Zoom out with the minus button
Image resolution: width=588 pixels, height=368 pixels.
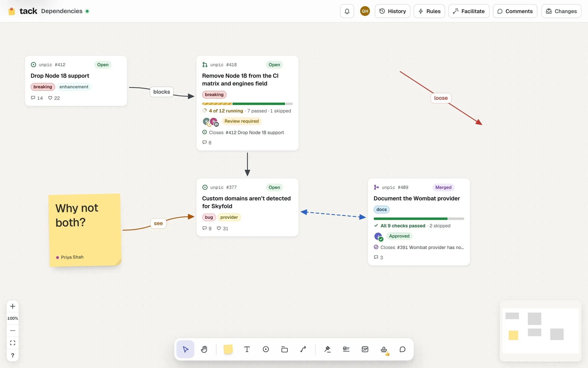(x=12, y=330)
